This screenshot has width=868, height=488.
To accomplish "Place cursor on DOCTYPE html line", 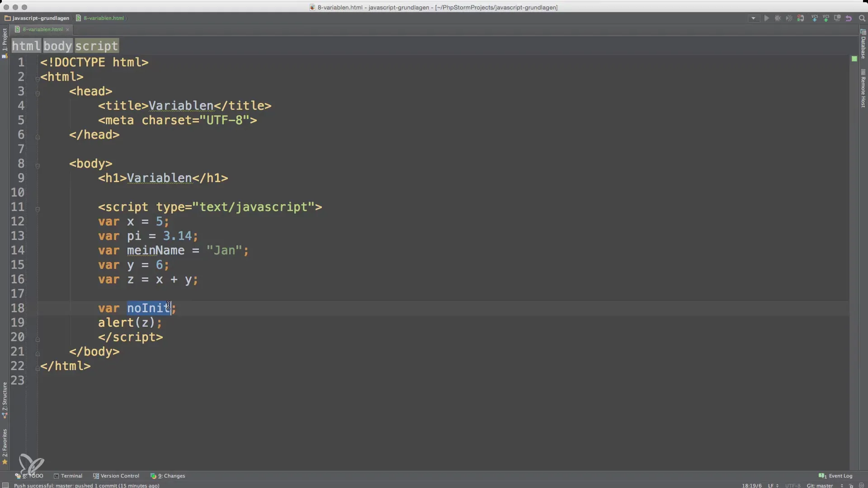I will (94, 62).
